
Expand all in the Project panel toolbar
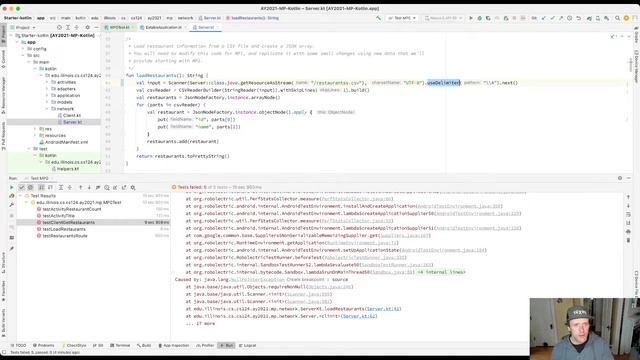pos(68,27)
